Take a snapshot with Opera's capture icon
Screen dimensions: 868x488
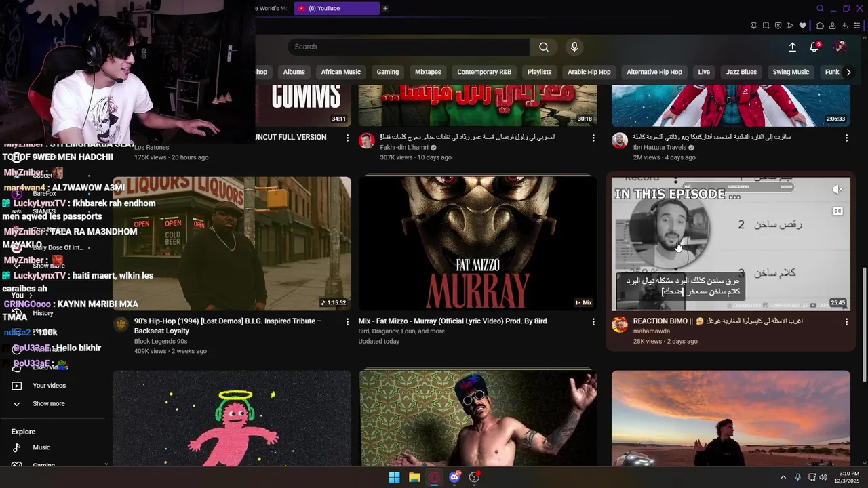coord(766,26)
